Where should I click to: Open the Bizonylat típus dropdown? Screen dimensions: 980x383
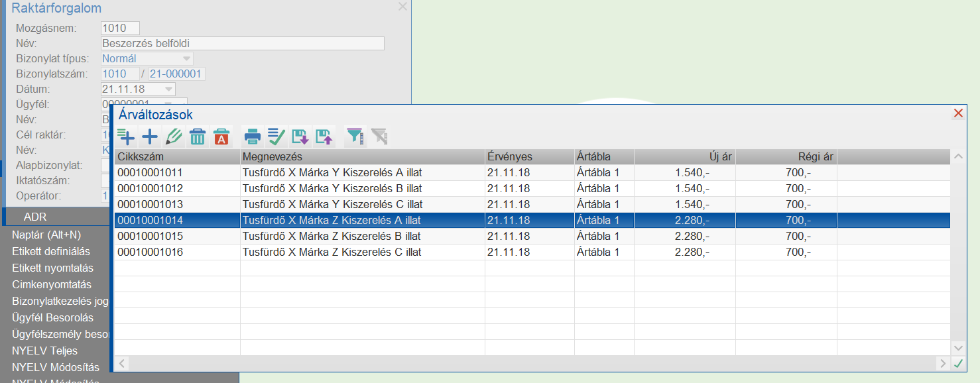point(186,58)
